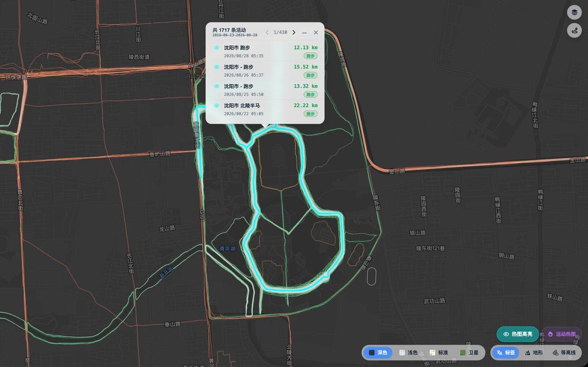Open the route path tool button
Viewport: 588px width, 367px height.
tap(574, 31)
